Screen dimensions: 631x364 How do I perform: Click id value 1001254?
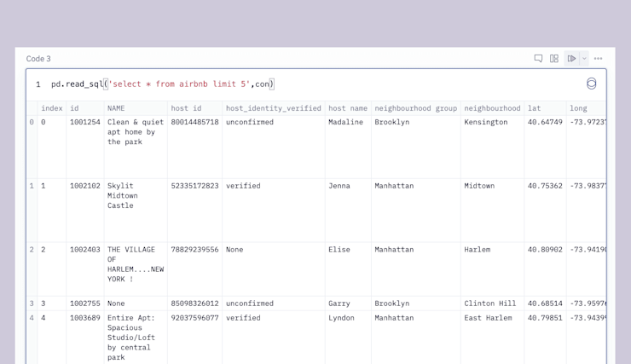click(x=85, y=122)
